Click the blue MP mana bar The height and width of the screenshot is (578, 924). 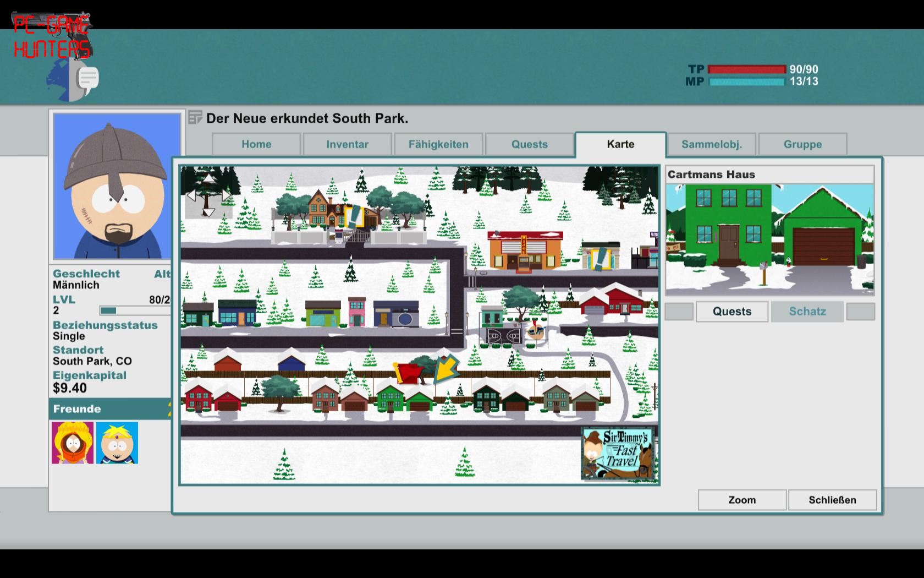click(x=747, y=82)
